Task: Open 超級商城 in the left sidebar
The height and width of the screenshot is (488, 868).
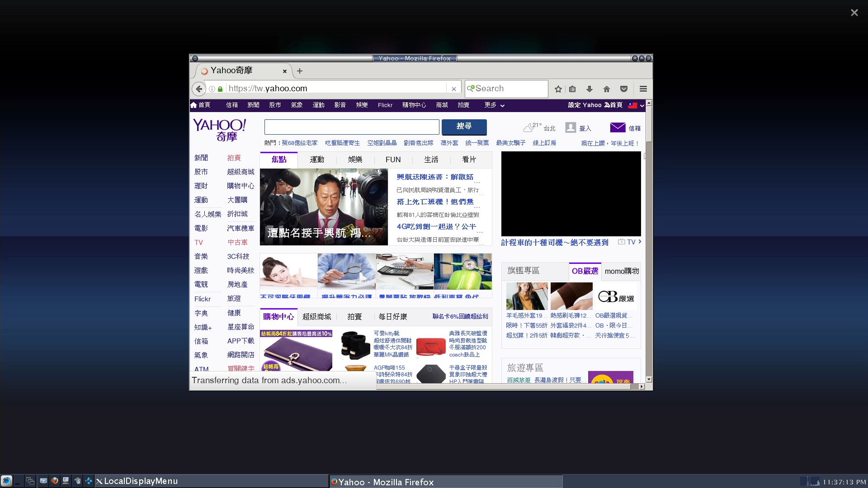Action: 241,172
